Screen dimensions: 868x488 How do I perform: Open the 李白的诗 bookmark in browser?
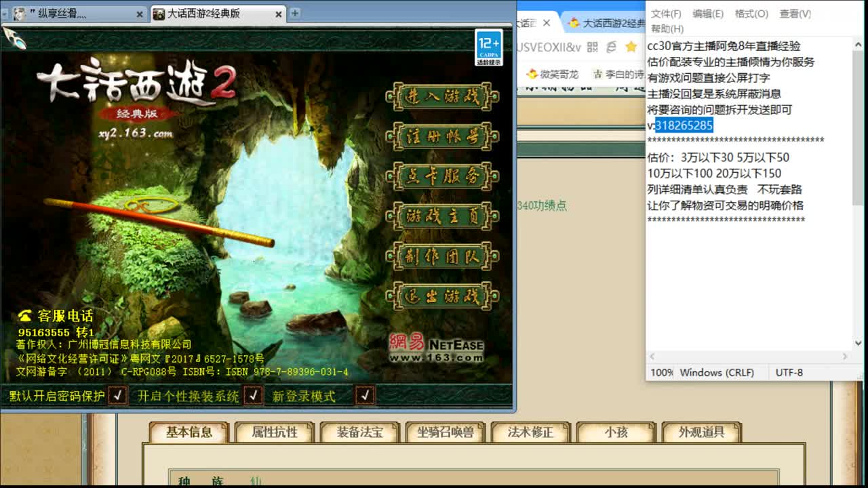(x=618, y=74)
